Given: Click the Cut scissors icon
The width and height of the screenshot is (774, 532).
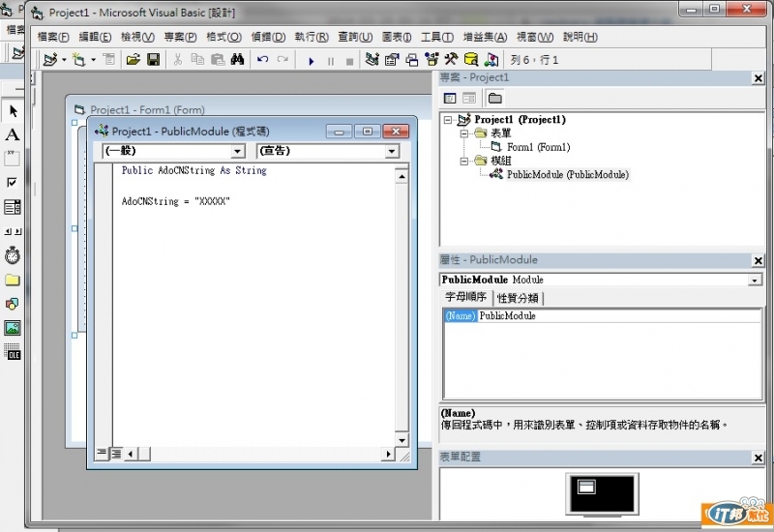Looking at the screenshot, I should 178,60.
